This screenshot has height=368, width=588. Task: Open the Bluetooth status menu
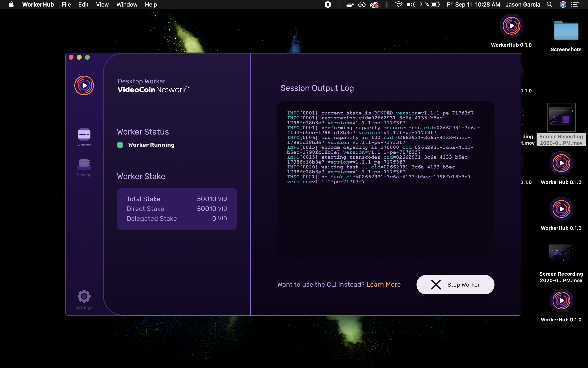pos(386,4)
